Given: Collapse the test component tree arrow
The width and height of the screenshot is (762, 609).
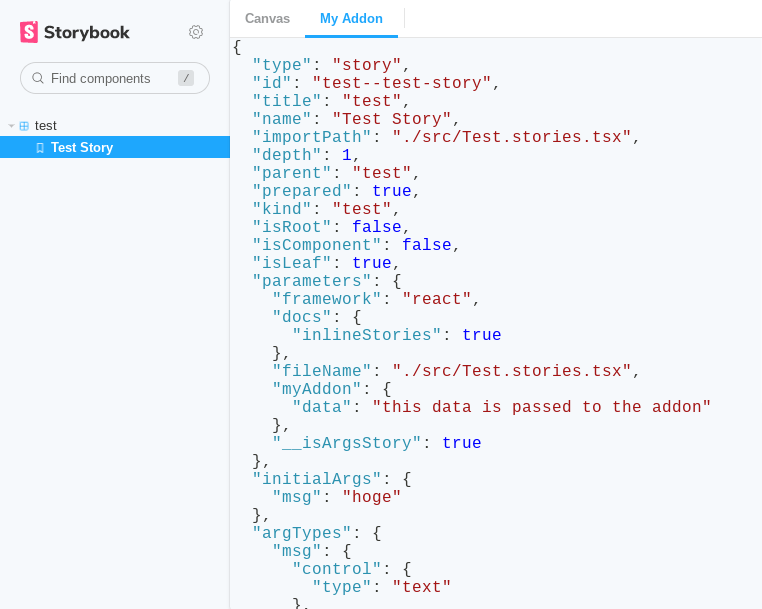Looking at the screenshot, I should (x=11, y=126).
